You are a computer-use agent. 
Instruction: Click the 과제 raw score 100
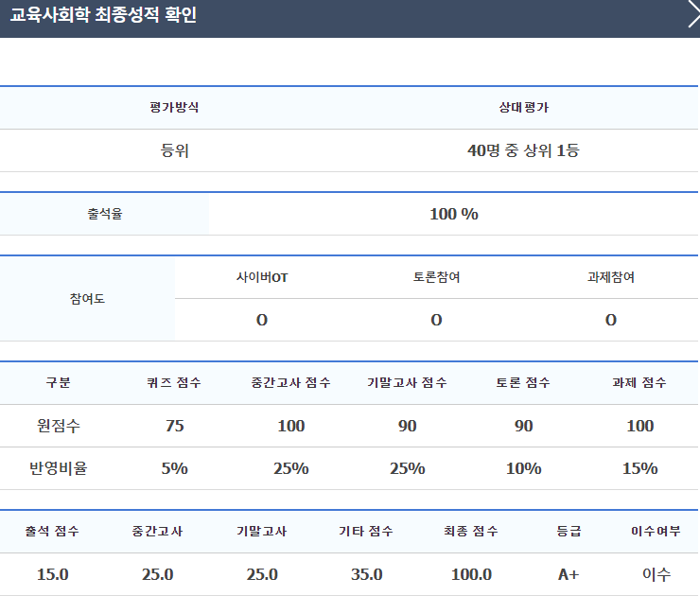coord(640,426)
